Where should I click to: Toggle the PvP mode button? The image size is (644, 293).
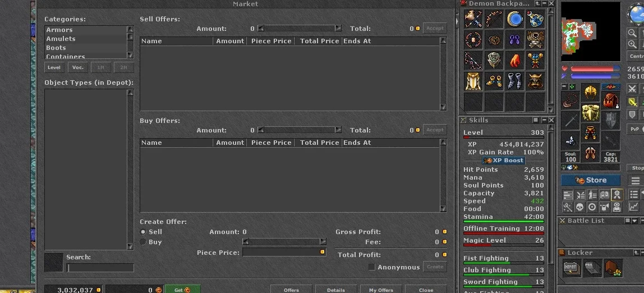pyautogui.click(x=634, y=129)
